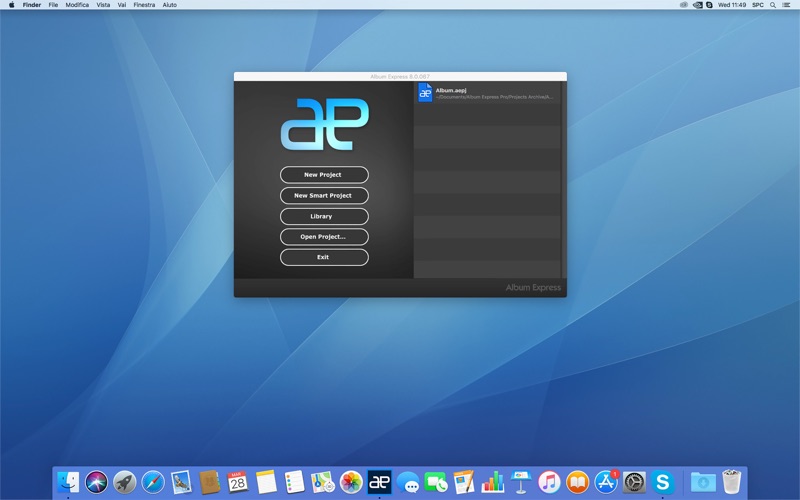Open Reminders from the Dock

click(294, 482)
